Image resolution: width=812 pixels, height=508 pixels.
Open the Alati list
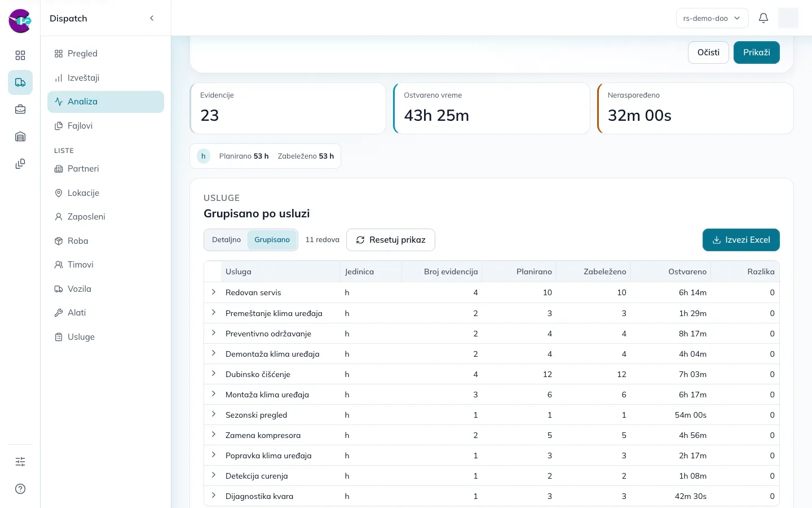[x=105, y=313]
